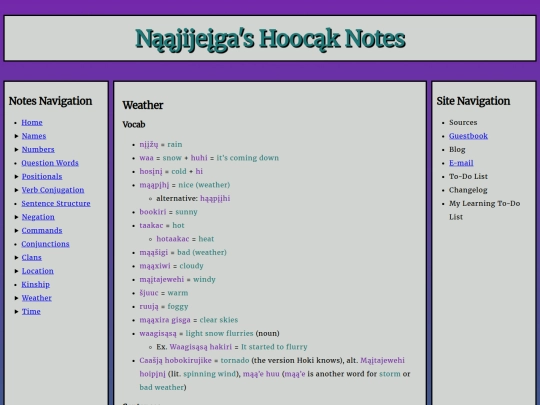Click the Site Navigation heading
The width and height of the screenshot is (540, 405).
(473, 101)
